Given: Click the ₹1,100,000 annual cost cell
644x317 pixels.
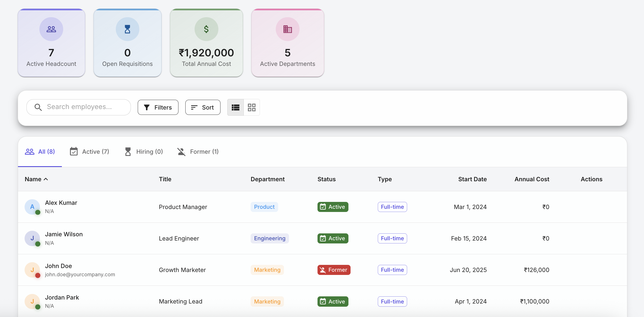Looking at the screenshot, I should click(x=535, y=301).
